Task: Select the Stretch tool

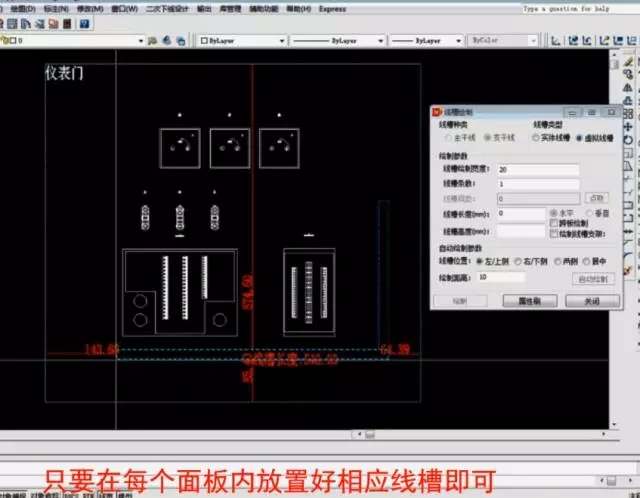Action: click(x=628, y=166)
